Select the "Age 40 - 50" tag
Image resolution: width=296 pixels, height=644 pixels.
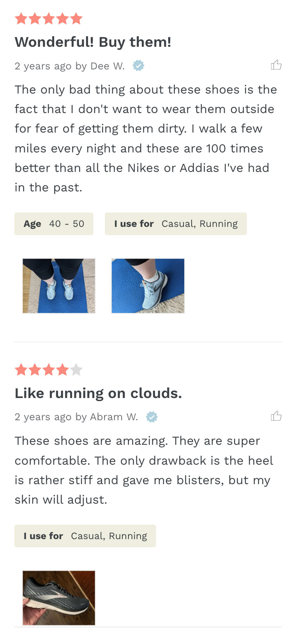(x=54, y=224)
